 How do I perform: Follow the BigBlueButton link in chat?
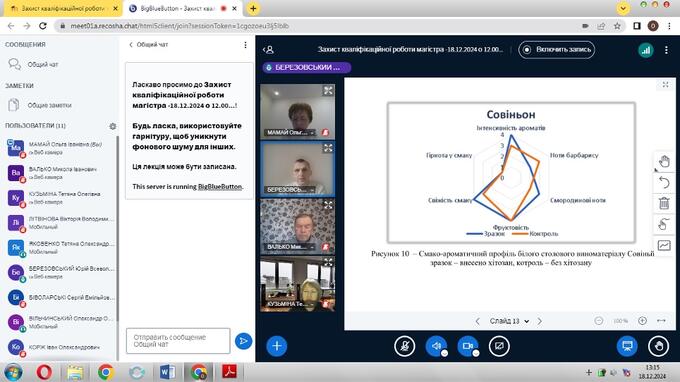[x=220, y=186]
